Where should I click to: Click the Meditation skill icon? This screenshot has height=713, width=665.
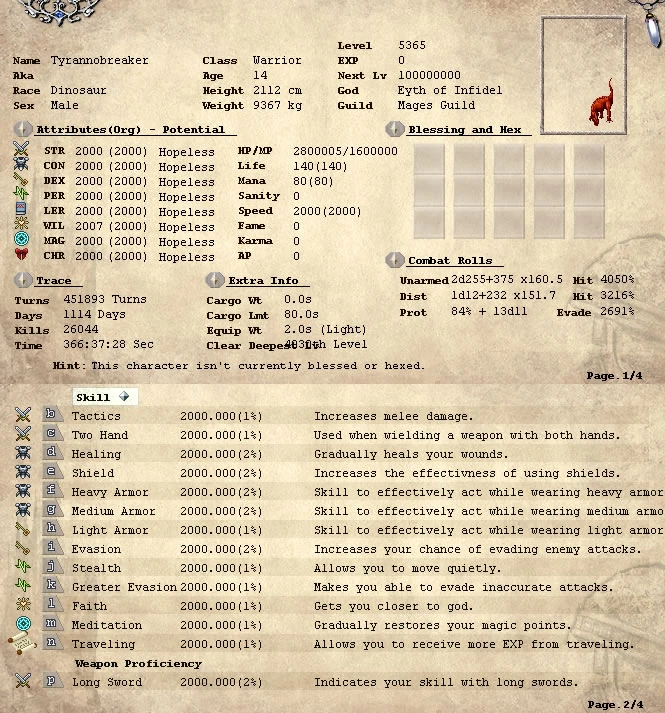(x=22, y=625)
